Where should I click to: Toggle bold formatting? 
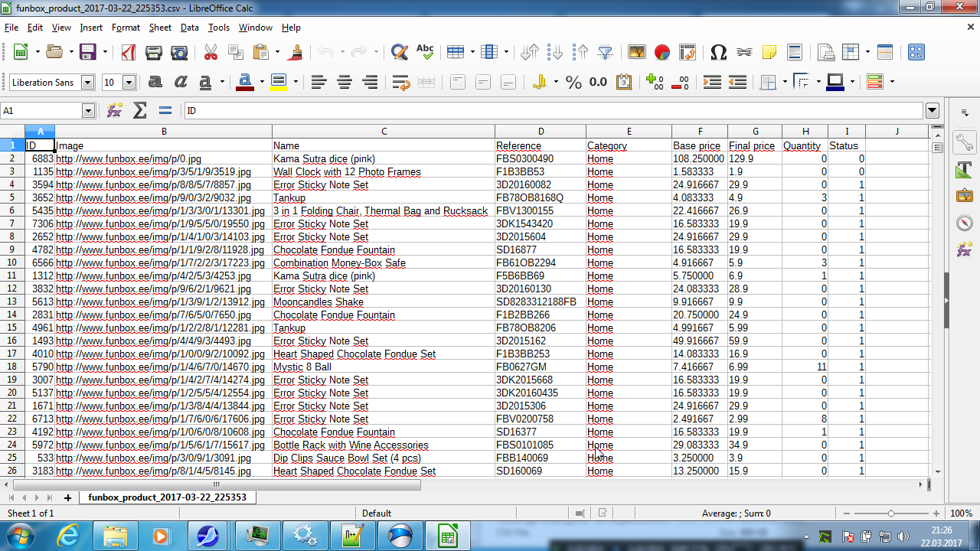tap(155, 83)
